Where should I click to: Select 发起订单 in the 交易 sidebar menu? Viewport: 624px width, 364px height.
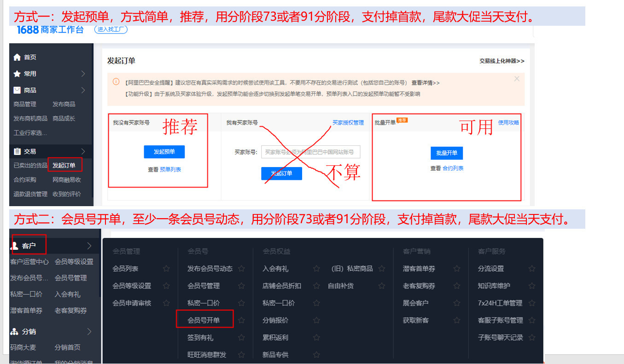tap(64, 166)
